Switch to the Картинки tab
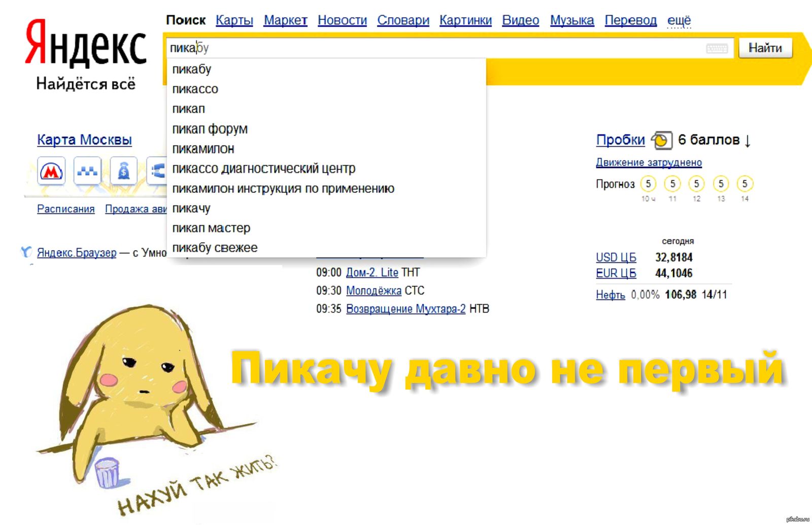812x525 pixels. click(x=465, y=20)
